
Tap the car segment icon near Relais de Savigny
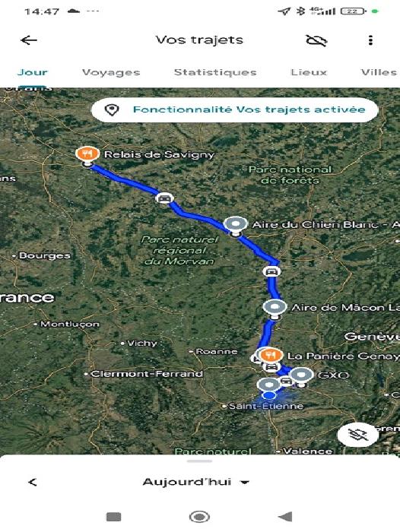pos(164,198)
